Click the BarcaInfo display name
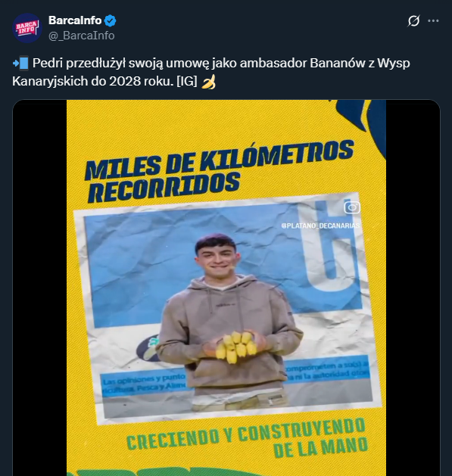The image size is (452, 476). point(75,20)
